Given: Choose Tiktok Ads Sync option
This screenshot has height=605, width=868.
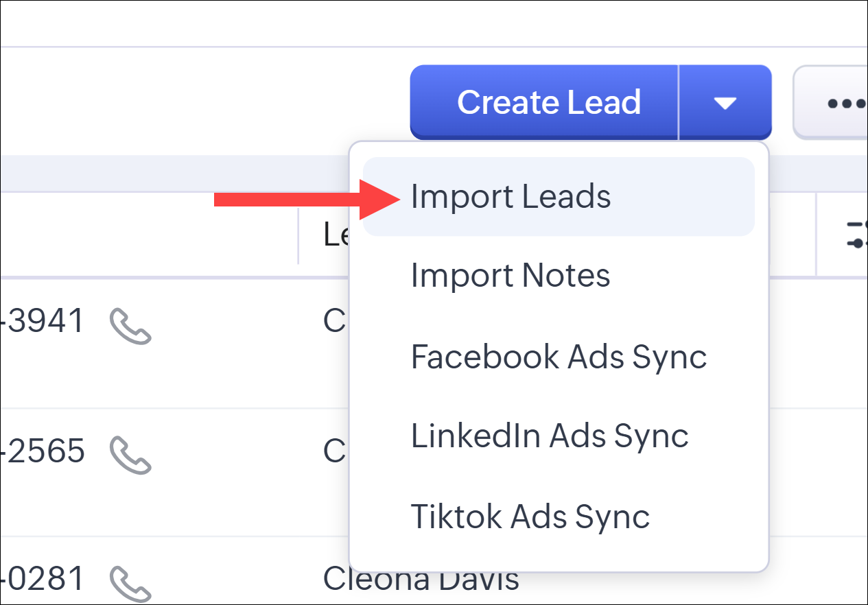Looking at the screenshot, I should pyautogui.click(x=530, y=517).
